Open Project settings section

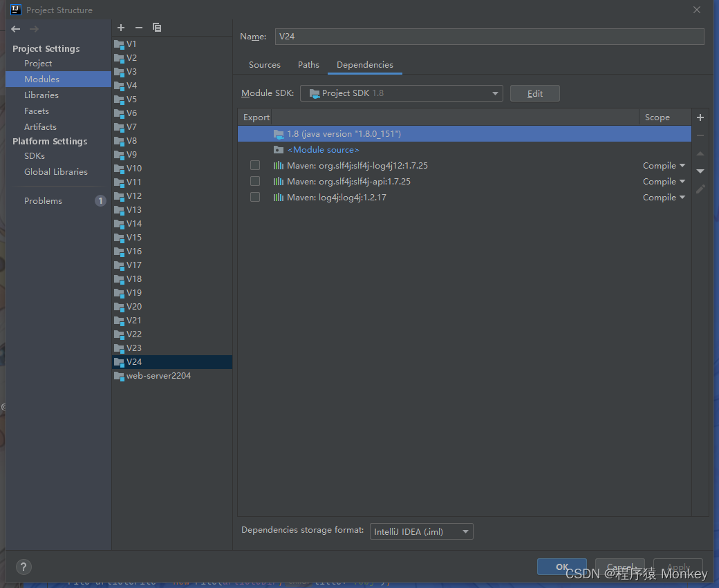click(37, 64)
